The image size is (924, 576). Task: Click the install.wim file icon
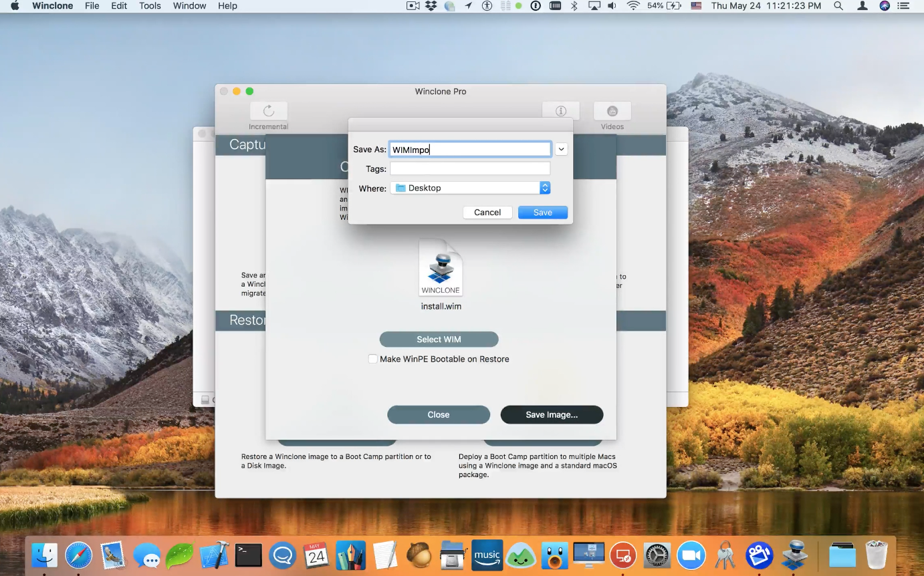[x=441, y=267]
